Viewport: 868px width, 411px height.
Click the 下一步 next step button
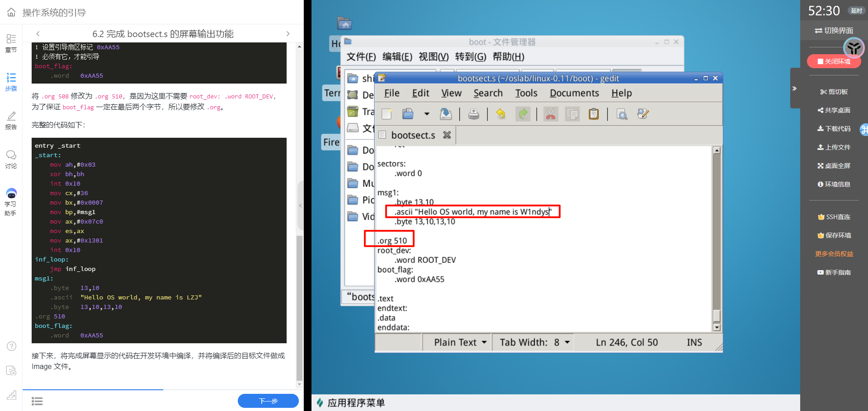[x=268, y=401]
